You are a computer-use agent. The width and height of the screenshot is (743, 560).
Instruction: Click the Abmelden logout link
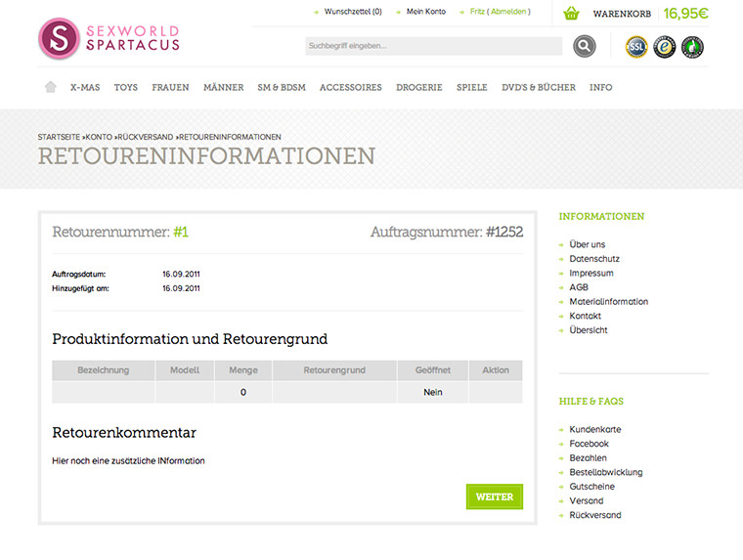click(x=508, y=12)
